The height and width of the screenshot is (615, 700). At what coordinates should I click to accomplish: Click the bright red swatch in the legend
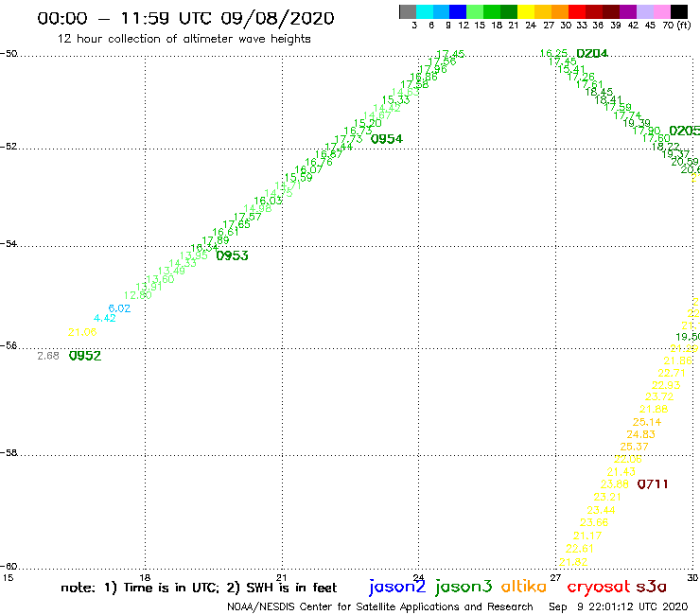click(577, 11)
